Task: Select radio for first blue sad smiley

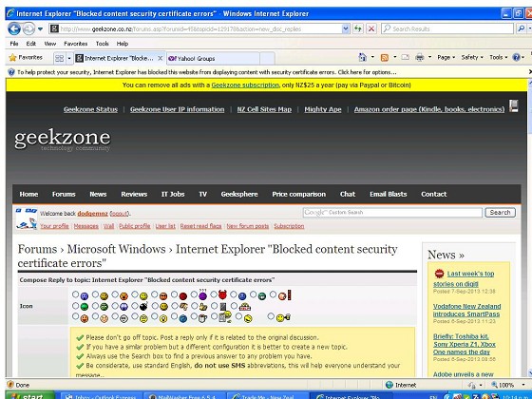Action: pos(75,294)
